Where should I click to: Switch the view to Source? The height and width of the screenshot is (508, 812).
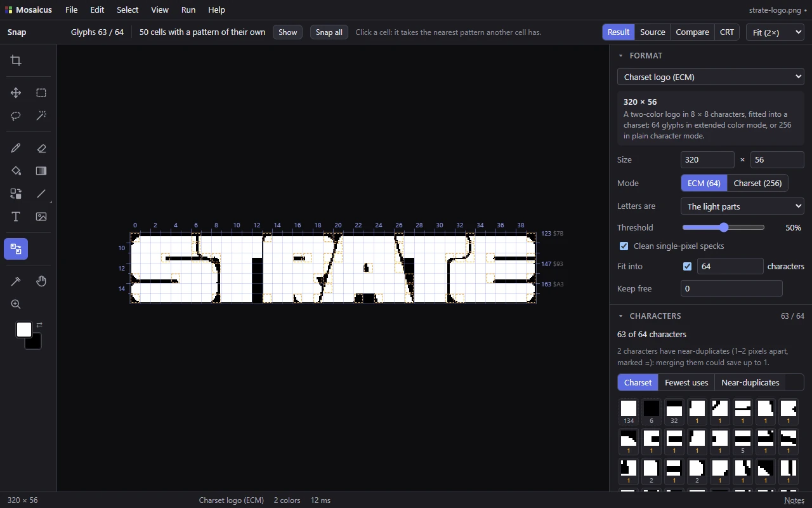[652, 32]
